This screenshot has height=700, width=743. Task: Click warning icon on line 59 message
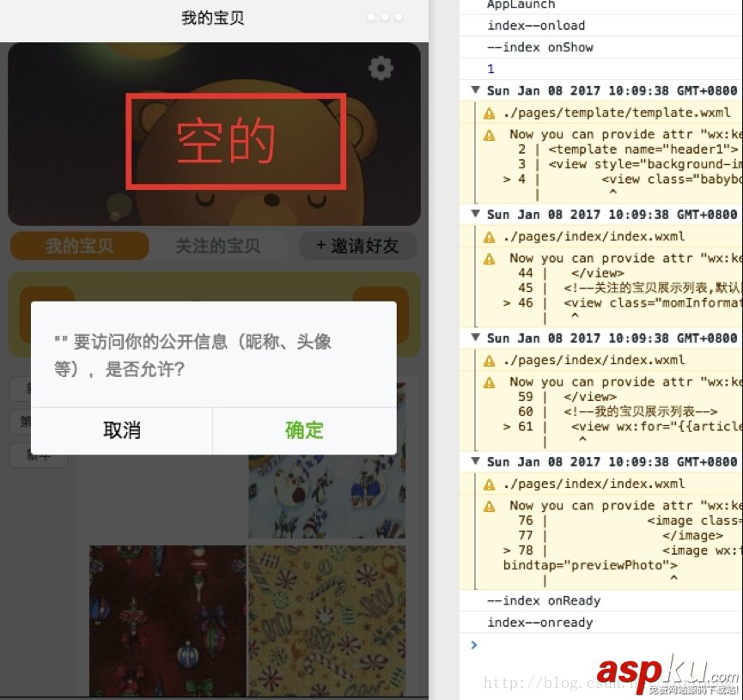pos(489,383)
